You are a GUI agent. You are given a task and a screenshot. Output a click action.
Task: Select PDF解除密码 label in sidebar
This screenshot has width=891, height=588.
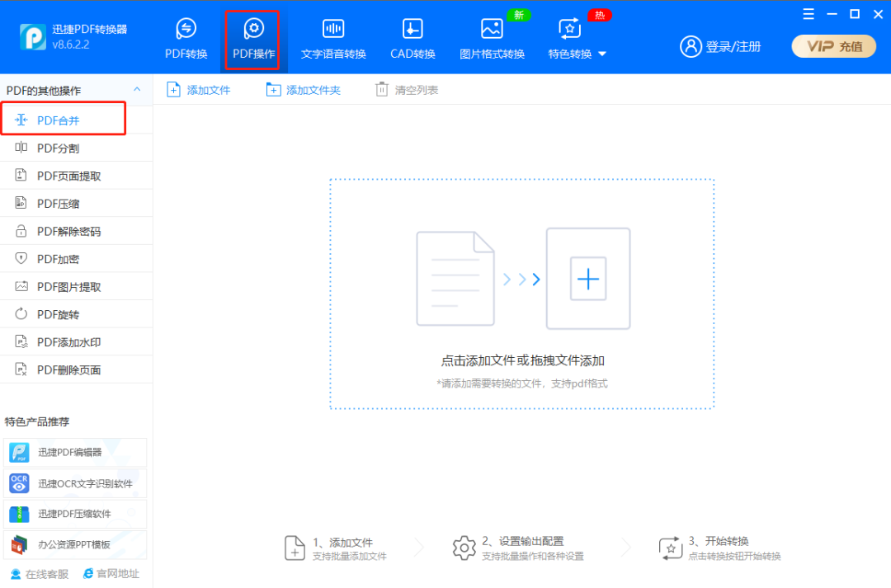(68, 231)
